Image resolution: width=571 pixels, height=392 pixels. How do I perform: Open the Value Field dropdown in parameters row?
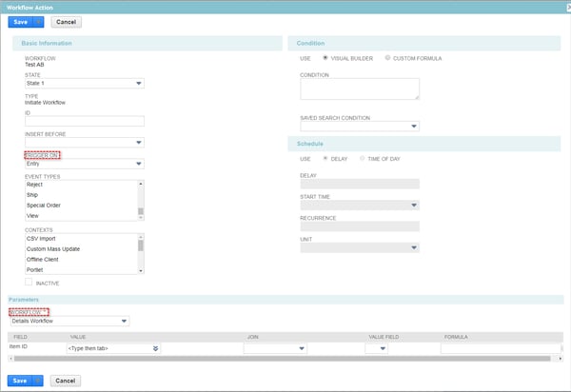click(x=377, y=348)
